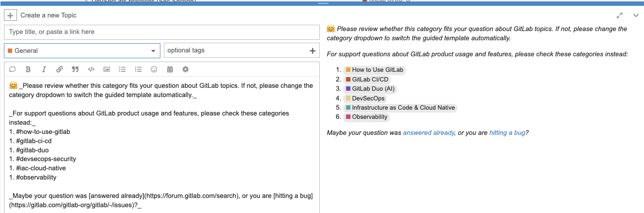Open the 'hitting a bug' link in the preview
The image size is (644, 213).
click(x=507, y=132)
